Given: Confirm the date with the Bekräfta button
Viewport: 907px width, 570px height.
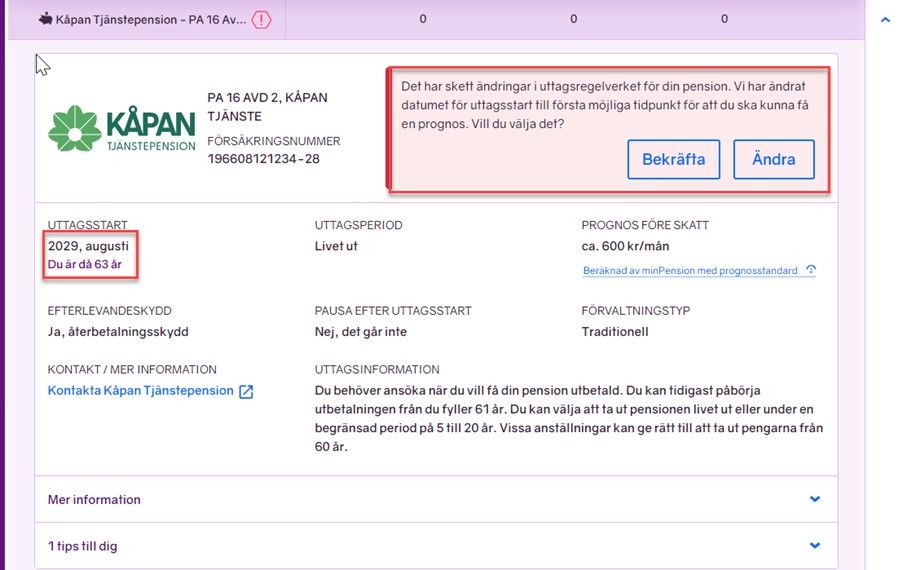Looking at the screenshot, I should [673, 159].
